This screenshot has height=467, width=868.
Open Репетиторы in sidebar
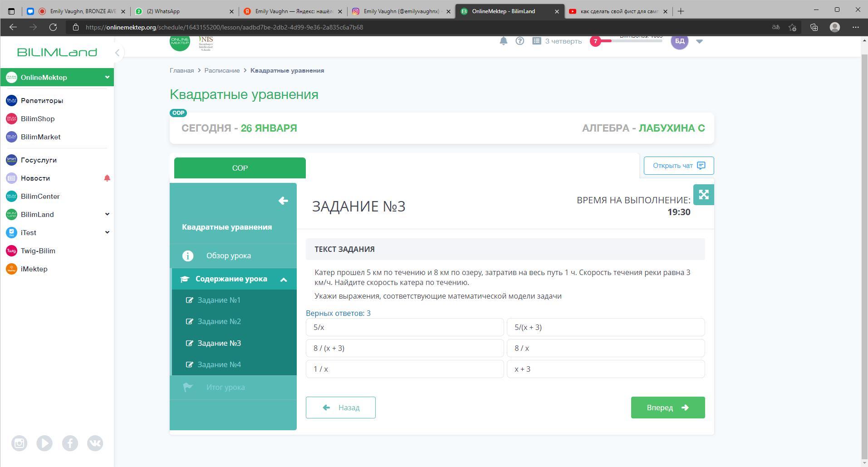pos(42,101)
